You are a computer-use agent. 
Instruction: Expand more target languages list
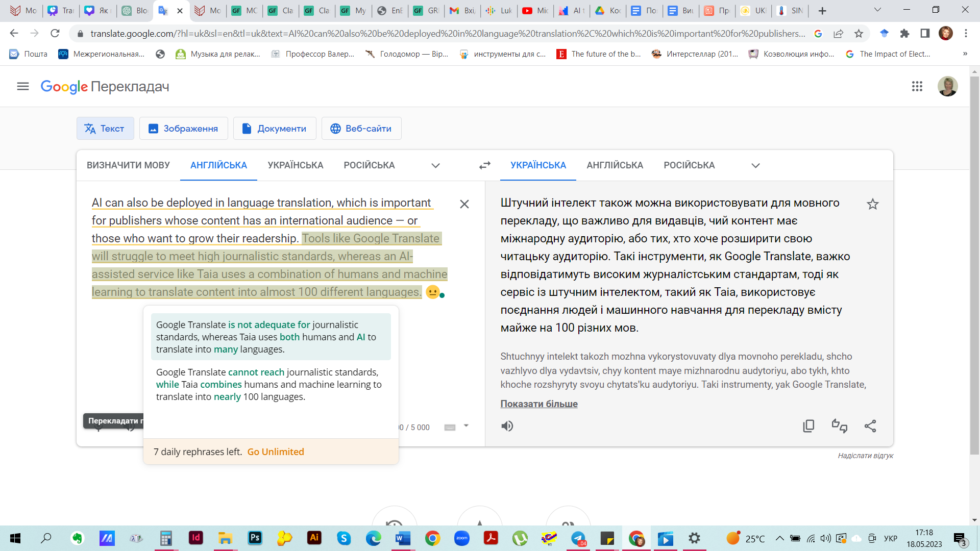[756, 165]
